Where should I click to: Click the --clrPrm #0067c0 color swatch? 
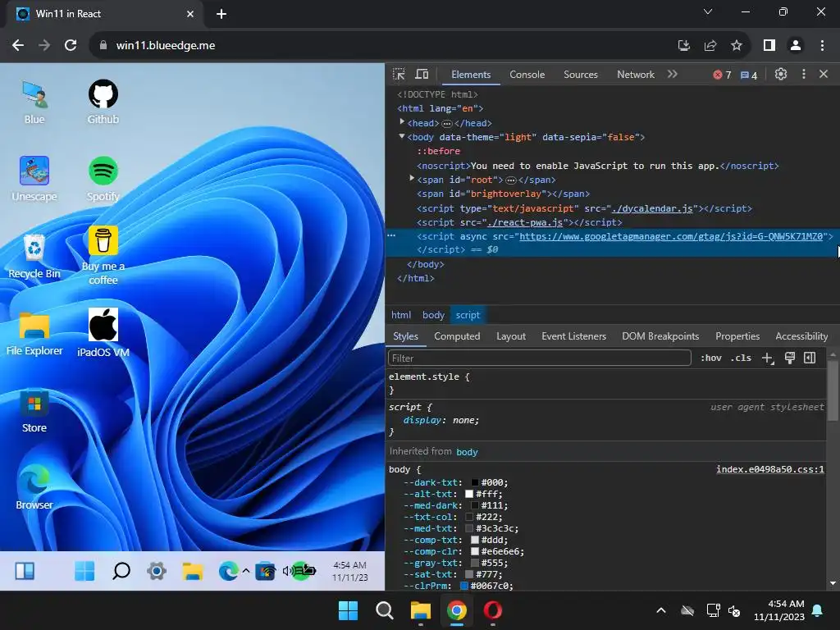click(464, 586)
